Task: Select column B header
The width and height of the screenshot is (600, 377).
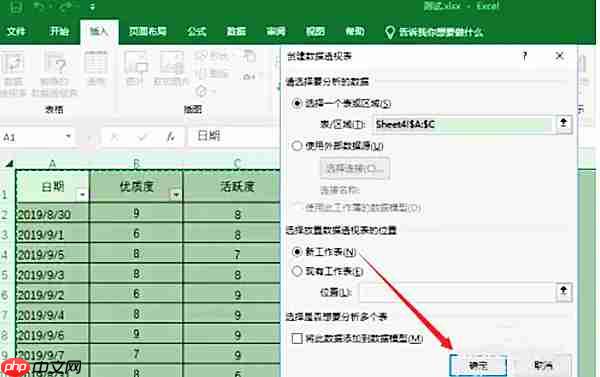Action: tap(136, 164)
